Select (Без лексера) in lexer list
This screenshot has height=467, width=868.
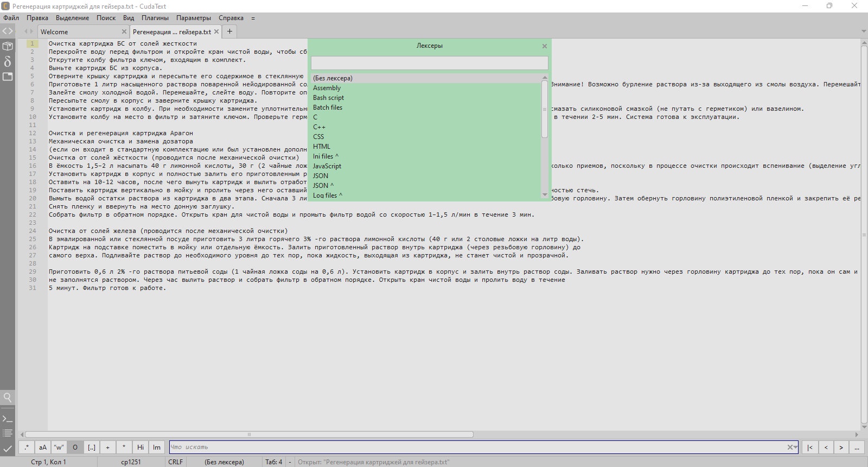point(426,78)
